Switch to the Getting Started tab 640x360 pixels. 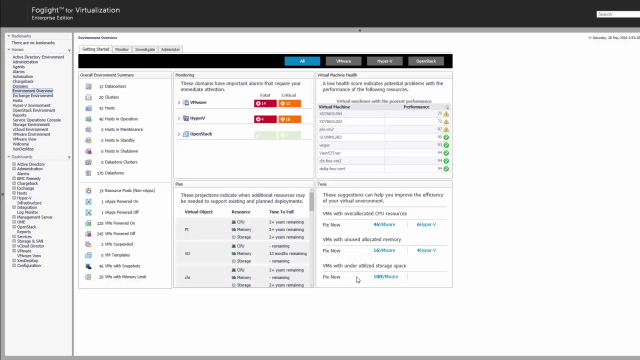click(x=96, y=49)
